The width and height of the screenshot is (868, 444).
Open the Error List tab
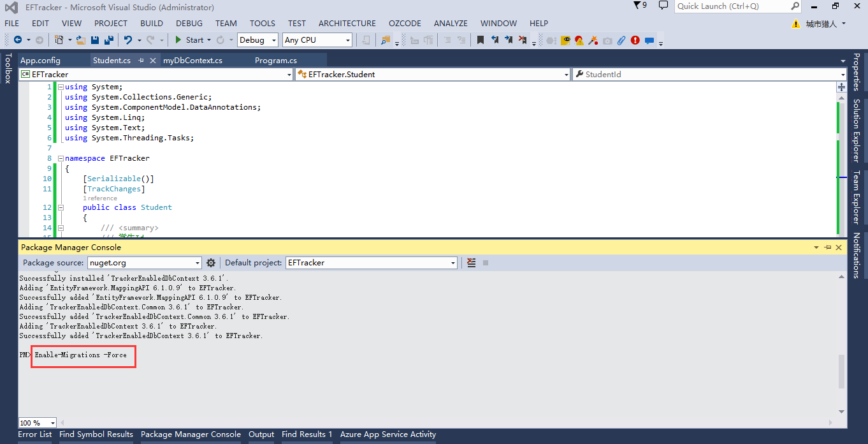coord(35,434)
